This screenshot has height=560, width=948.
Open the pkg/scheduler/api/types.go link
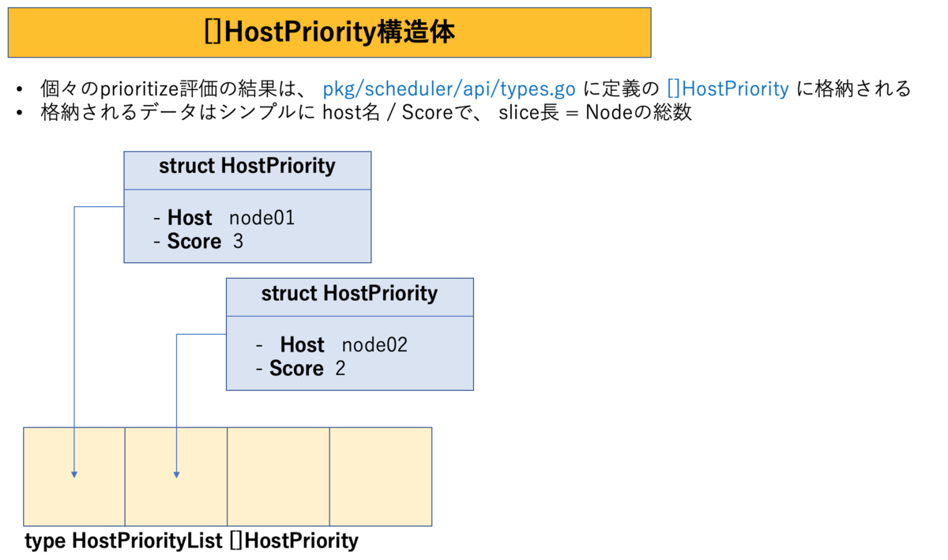[450, 88]
